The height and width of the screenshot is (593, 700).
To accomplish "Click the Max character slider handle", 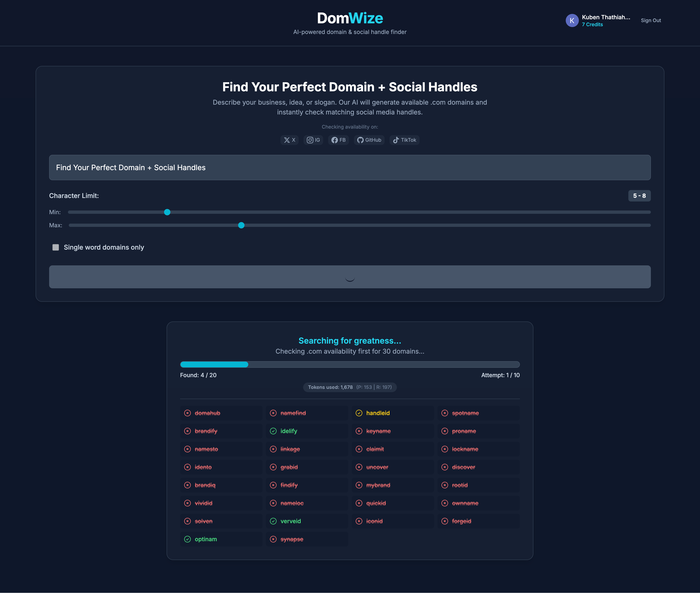I will tap(241, 225).
